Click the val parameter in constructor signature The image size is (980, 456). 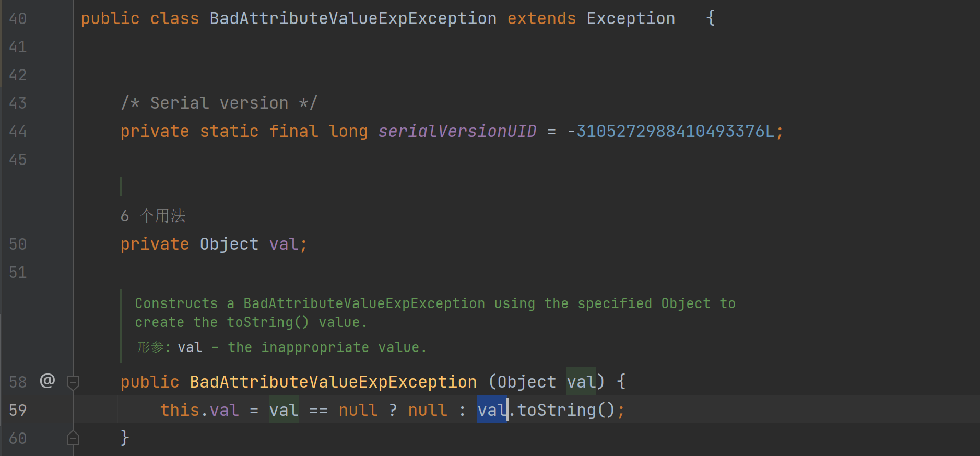(x=581, y=382)
